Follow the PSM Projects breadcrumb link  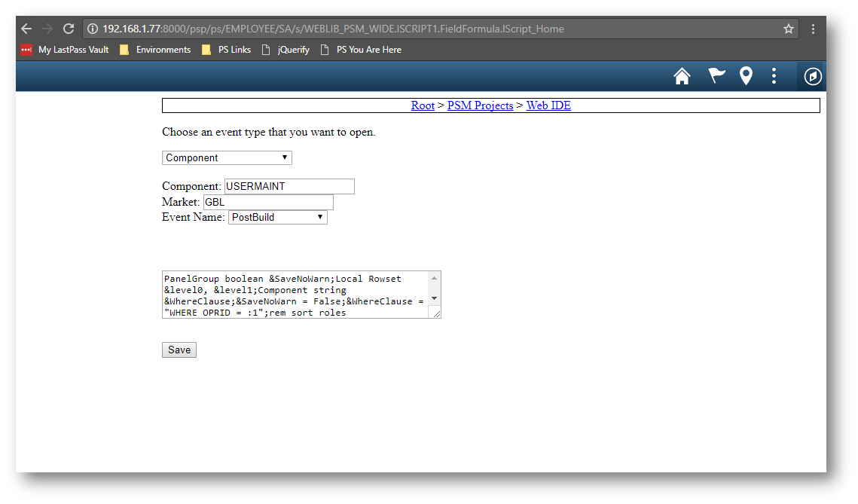coord(480,105)
